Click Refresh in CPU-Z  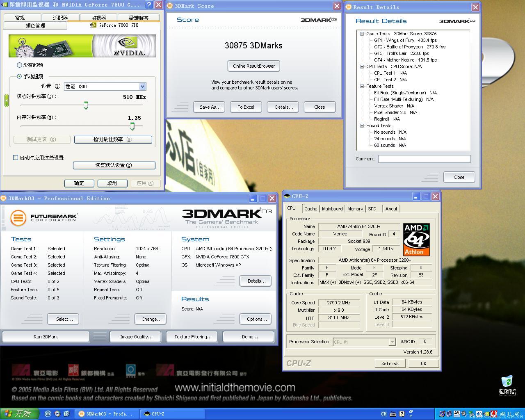pos(390,363)
